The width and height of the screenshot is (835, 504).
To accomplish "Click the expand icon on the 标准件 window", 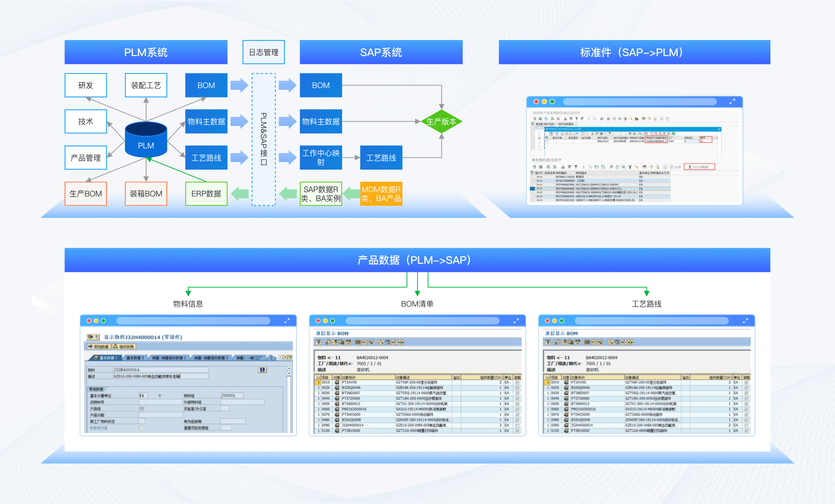I will click(732, 102).
